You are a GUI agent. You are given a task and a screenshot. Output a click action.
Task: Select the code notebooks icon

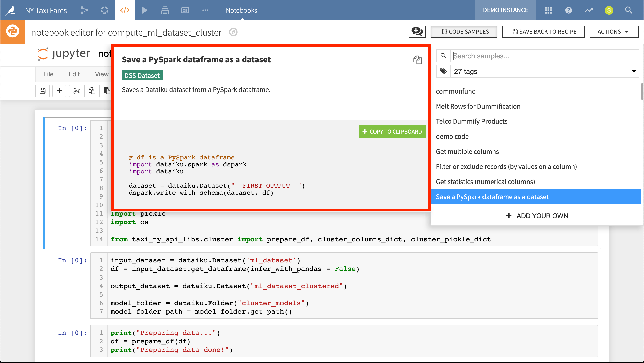tap(125, 10)
